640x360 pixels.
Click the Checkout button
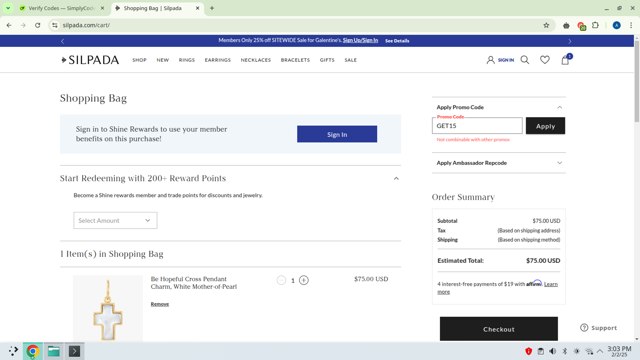click(499, 329)
